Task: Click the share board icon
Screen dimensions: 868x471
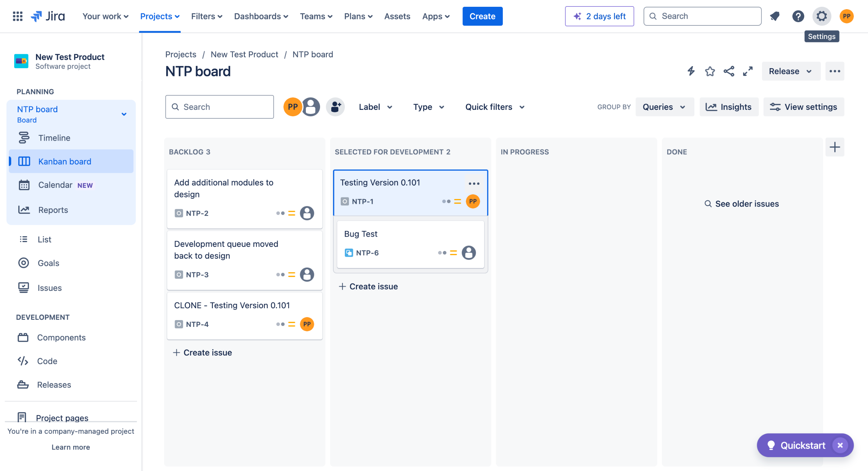Action: pos(729,71)
